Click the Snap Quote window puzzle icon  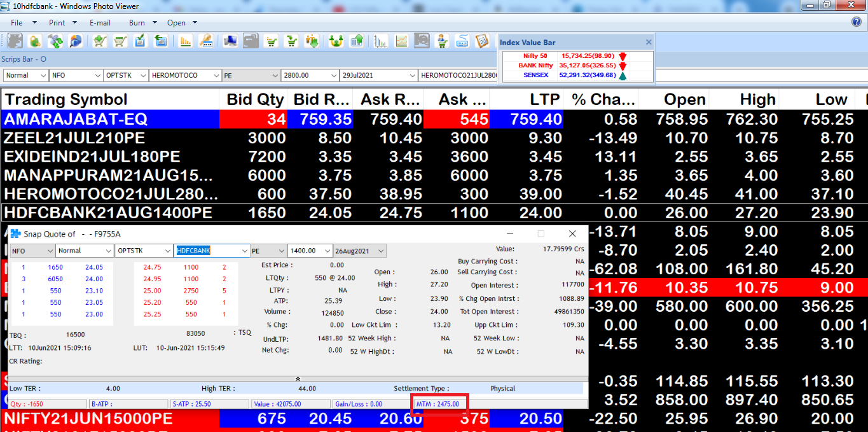(15, 233)
